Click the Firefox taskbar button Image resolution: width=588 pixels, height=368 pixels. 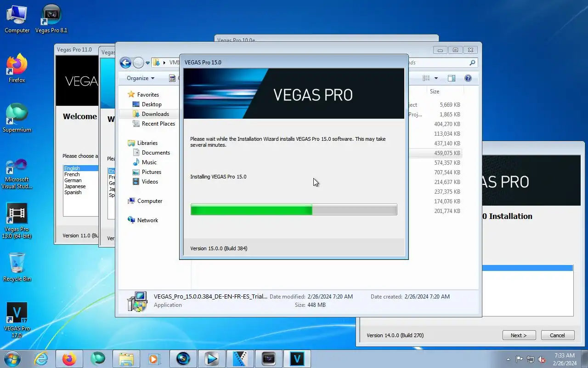[x=69, y=358]
